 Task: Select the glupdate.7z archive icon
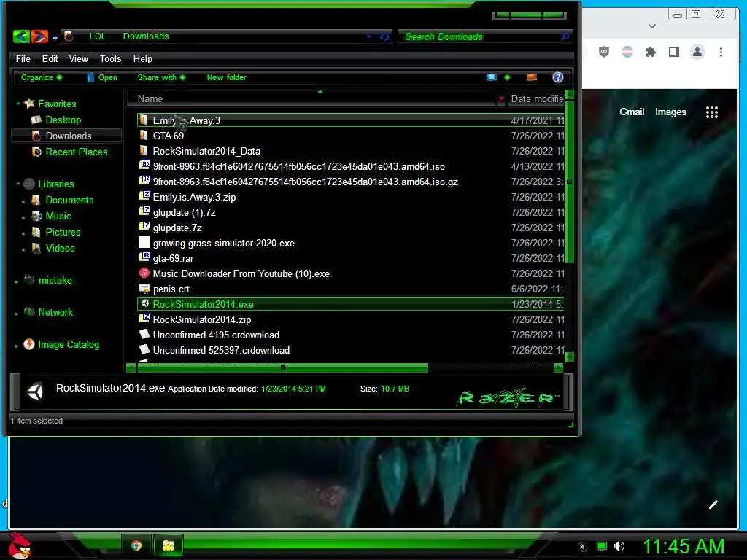point(144,227)
